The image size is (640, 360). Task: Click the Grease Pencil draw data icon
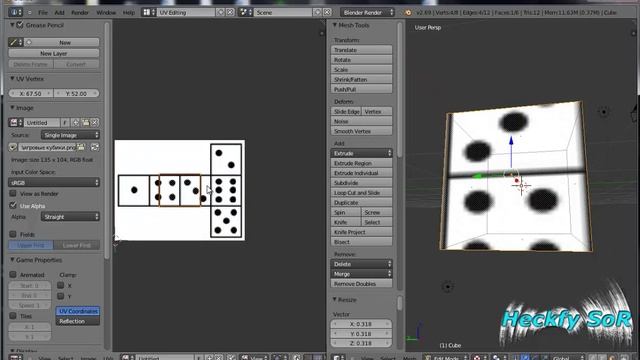pos(16,42)
